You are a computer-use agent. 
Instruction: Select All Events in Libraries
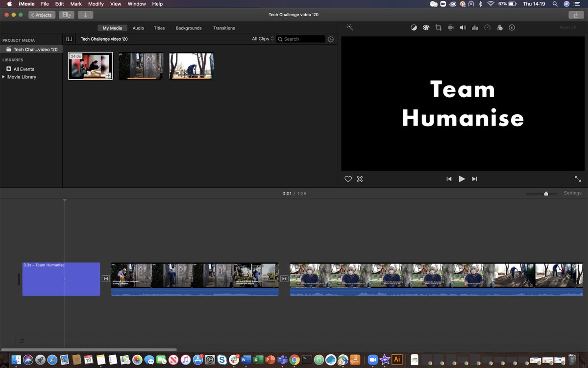coord(24,69)
